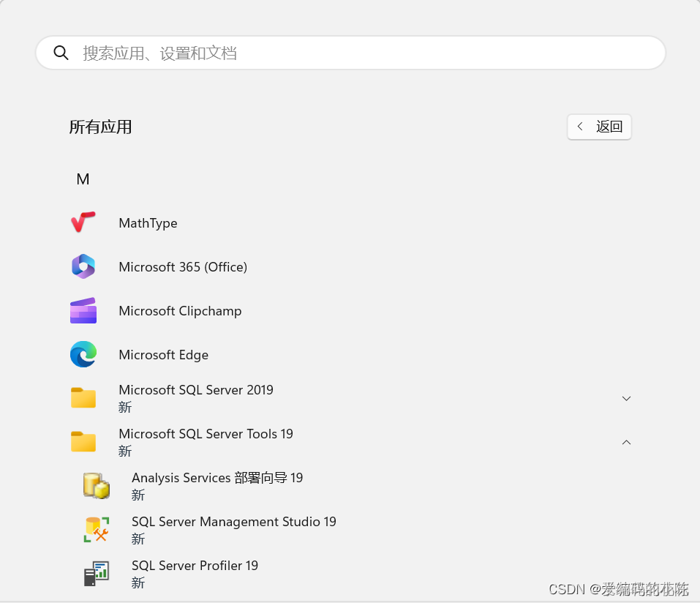Collapse the Microsoft SQL Server Tools 19 chevron
Viewport: 700px width, 603px height.
tap(626, 442)
